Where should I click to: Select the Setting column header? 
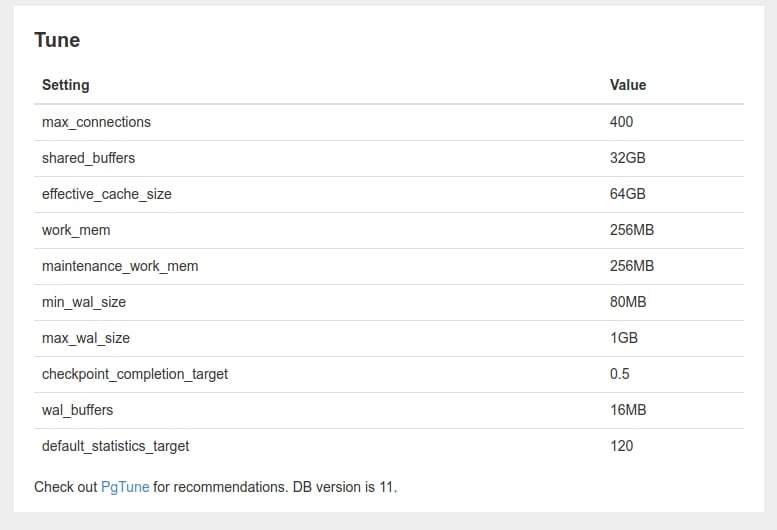tap(65, 85)
